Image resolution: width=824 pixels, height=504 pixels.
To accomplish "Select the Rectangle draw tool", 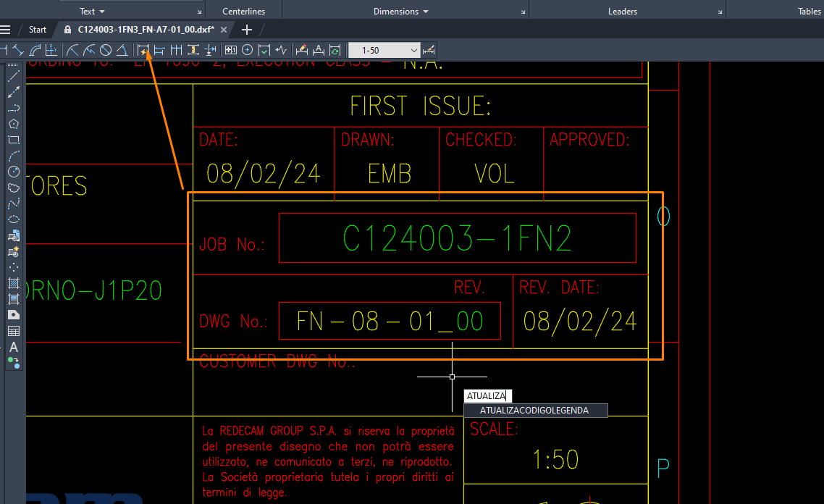I will click(x=13, y=140).
